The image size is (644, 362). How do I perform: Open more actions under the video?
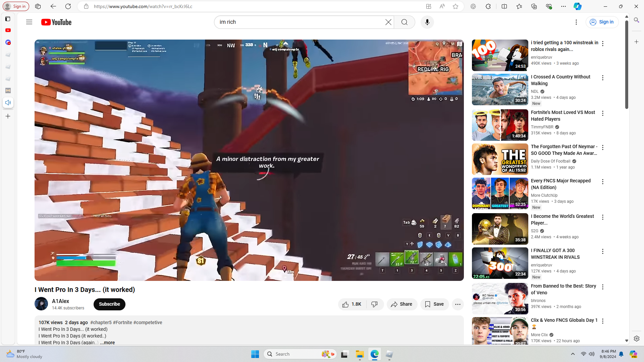click(x=458, y=304)
